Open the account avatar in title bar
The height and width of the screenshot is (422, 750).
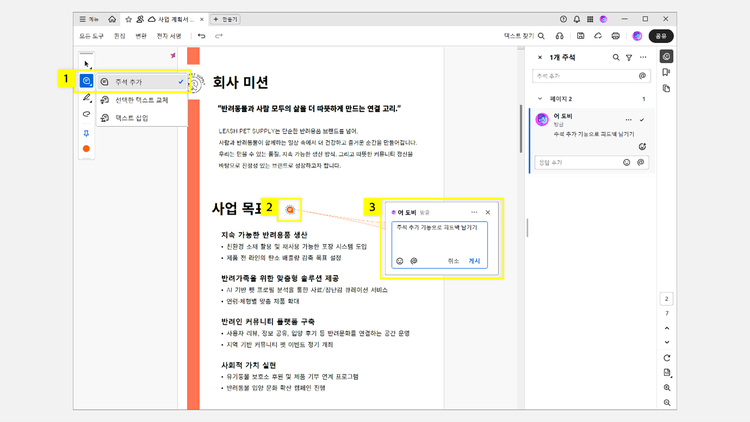(x=604, y=19)
